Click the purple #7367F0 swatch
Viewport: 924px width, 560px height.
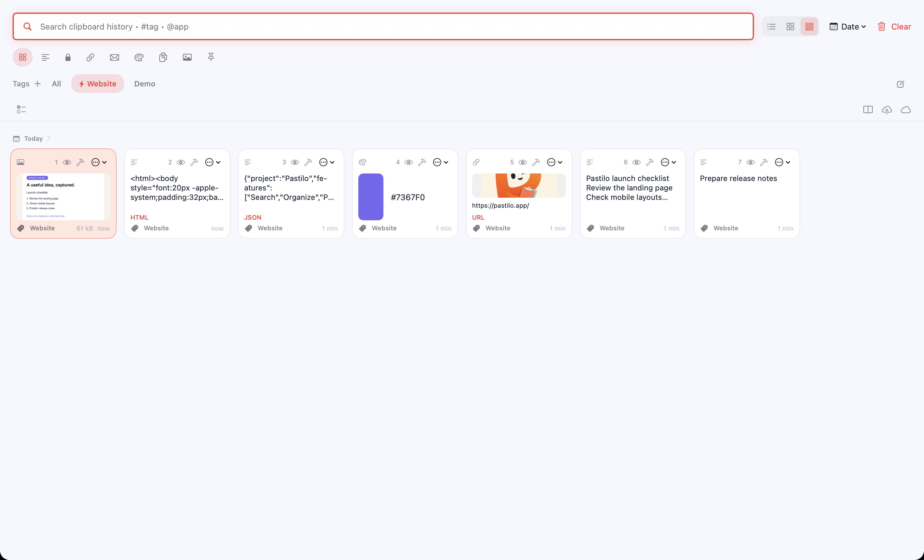pos(371,196)
